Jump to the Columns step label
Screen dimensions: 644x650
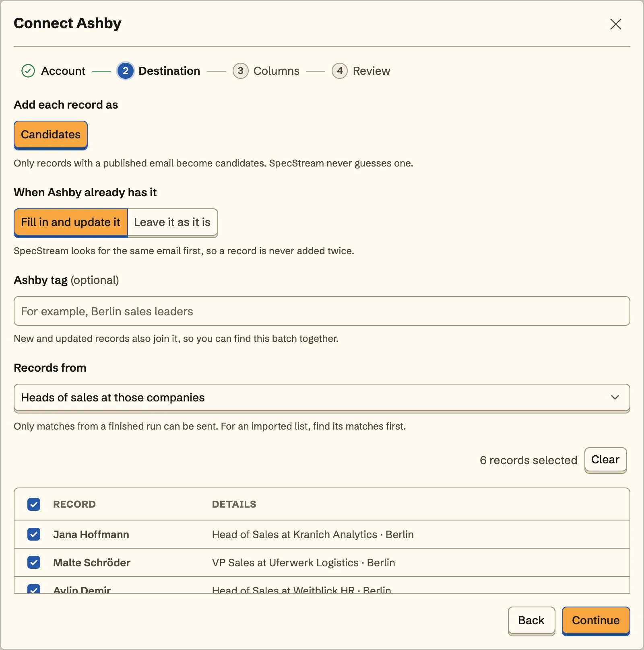click(277, 71)
